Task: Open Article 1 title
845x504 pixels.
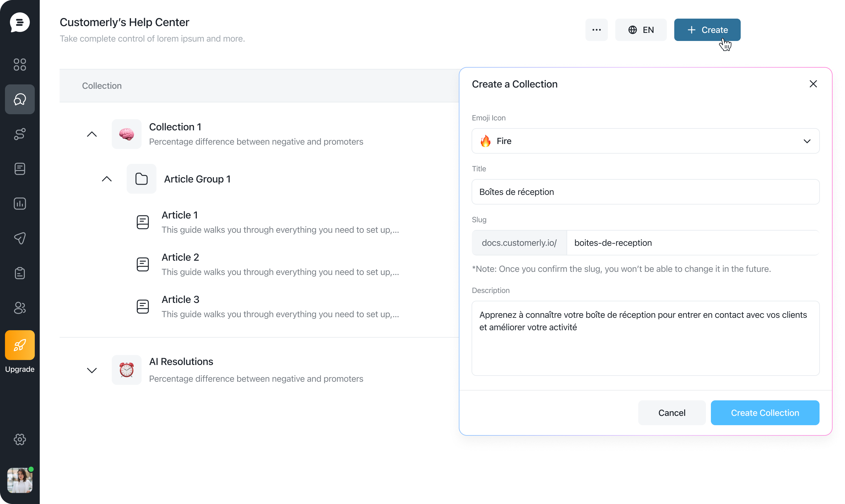Action: click(x=180, y=215)
